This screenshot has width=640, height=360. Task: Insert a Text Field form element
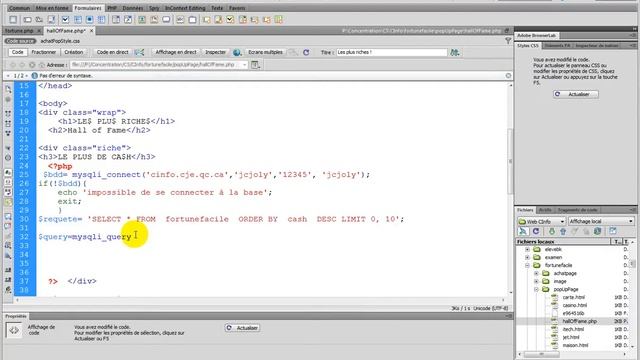tap(27, 19)
